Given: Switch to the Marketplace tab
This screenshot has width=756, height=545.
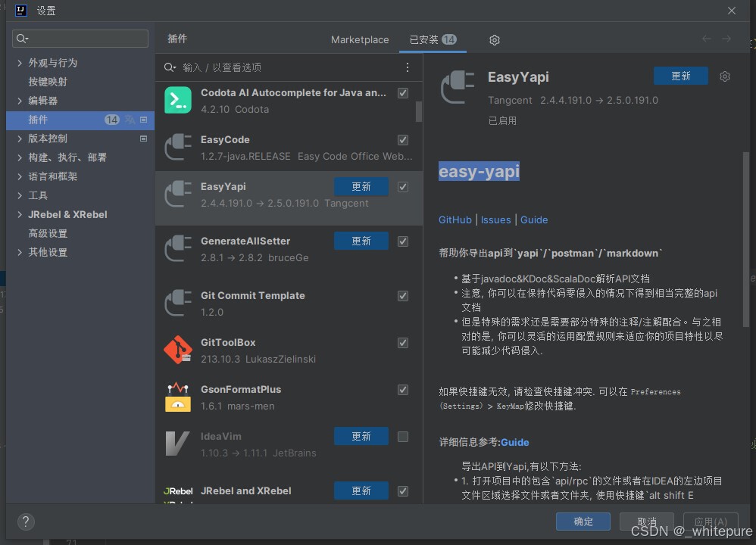Looking at the screenshot, I should pyautogui.click(x=360, y=40).
